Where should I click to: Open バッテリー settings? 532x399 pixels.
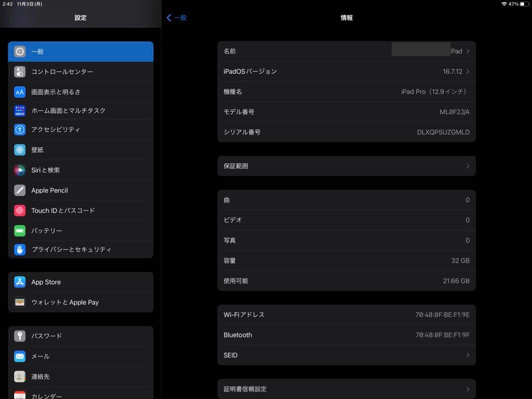[x=19, y=231]
